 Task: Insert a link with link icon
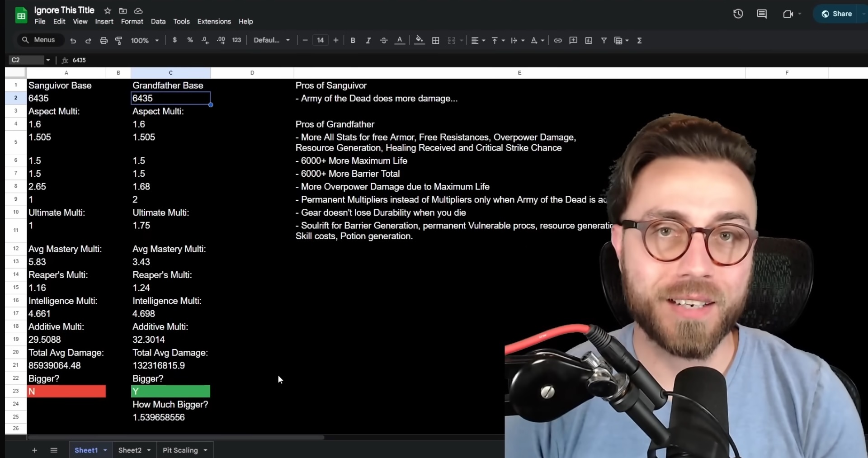pyautogui.click(x=558, y=40)
